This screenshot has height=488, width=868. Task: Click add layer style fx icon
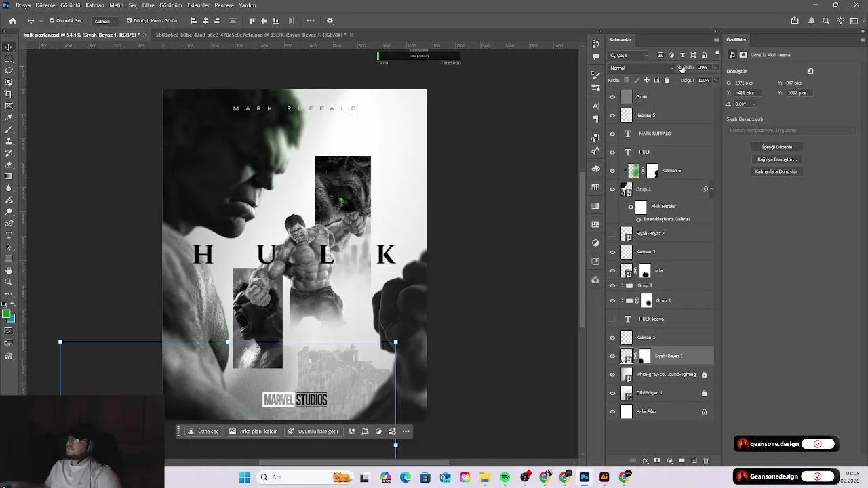coord(645,461)
